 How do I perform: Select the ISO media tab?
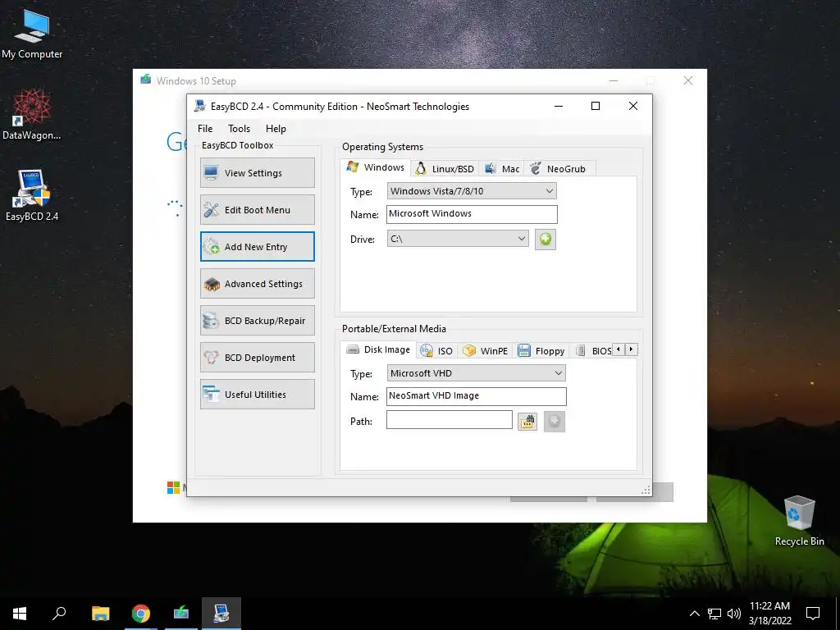pos(436,351)
